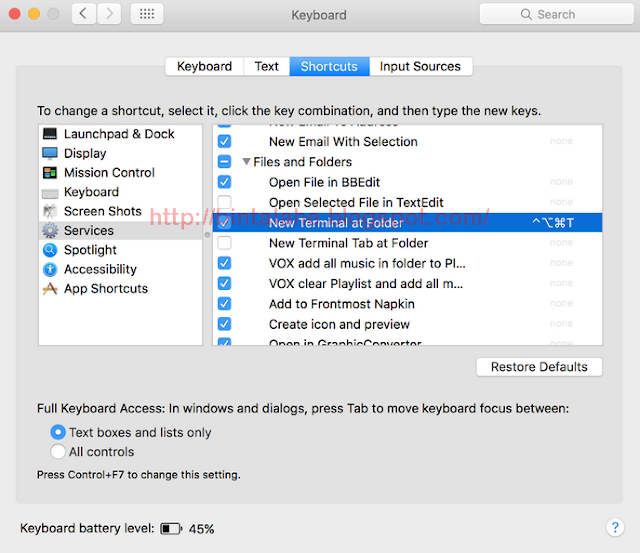Click the Show All grid icon
Viewport: 640px width, 553px height.
click(147, 14)
